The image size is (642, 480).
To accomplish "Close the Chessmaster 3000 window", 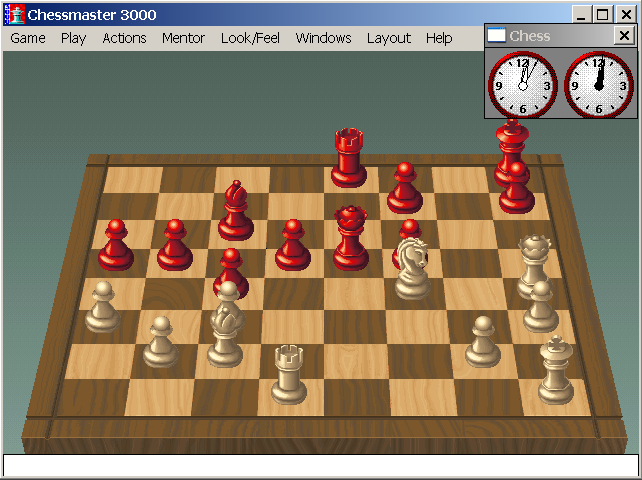I will pos(626,15).
